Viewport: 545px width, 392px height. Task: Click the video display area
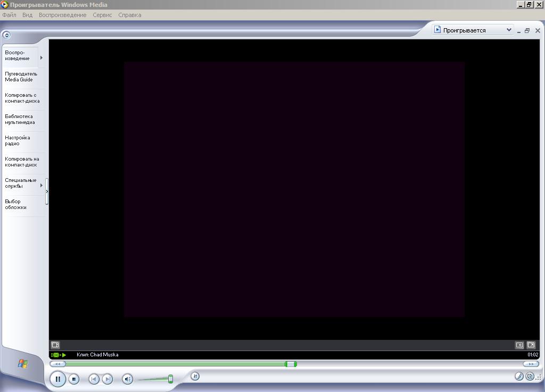coord(294,189)
